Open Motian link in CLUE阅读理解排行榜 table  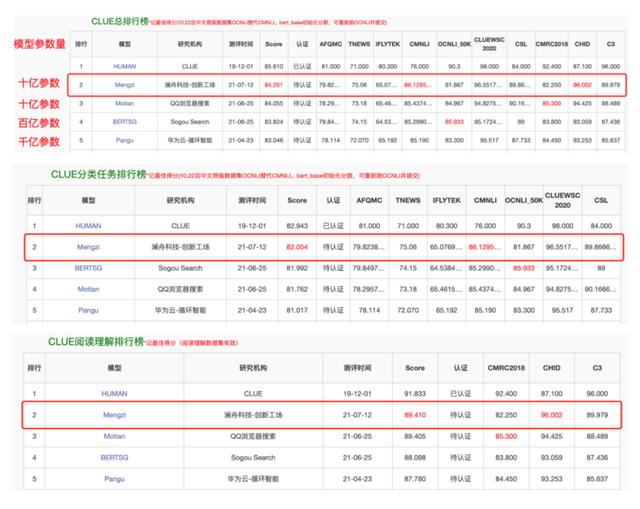point(114,436)
